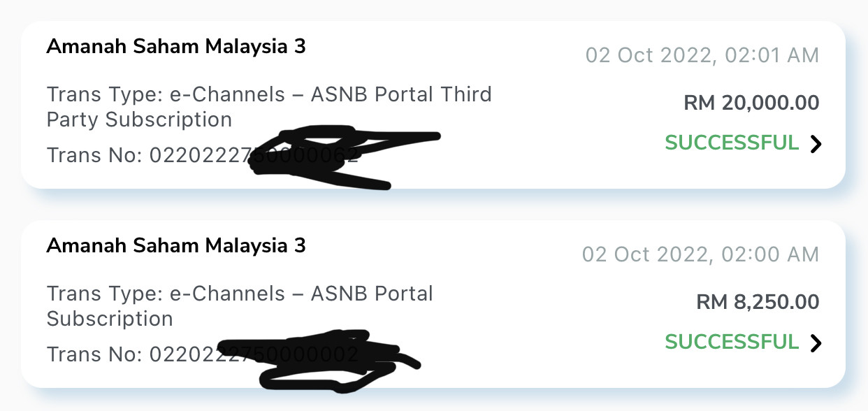Select Trans No line in second card

pyautogui.click(x=203, y=355)
